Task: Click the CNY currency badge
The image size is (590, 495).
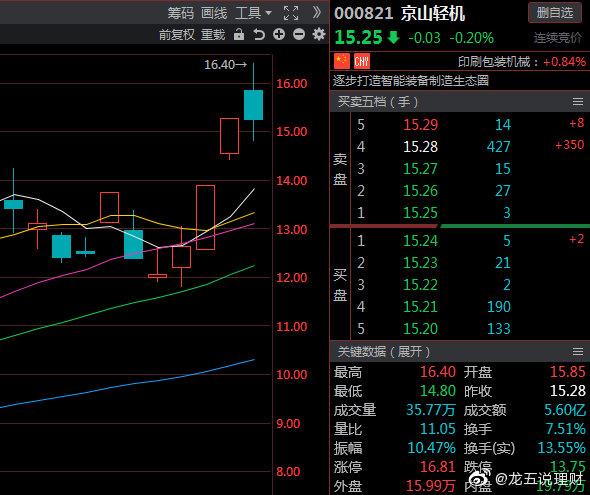Action: (362, 61)
